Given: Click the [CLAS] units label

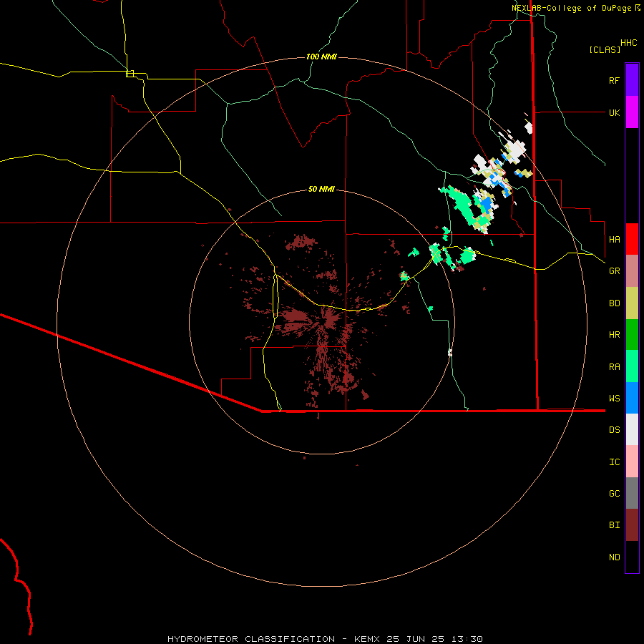Looking at the screenshot, I should pyautogui.click(x=605, y=50).
